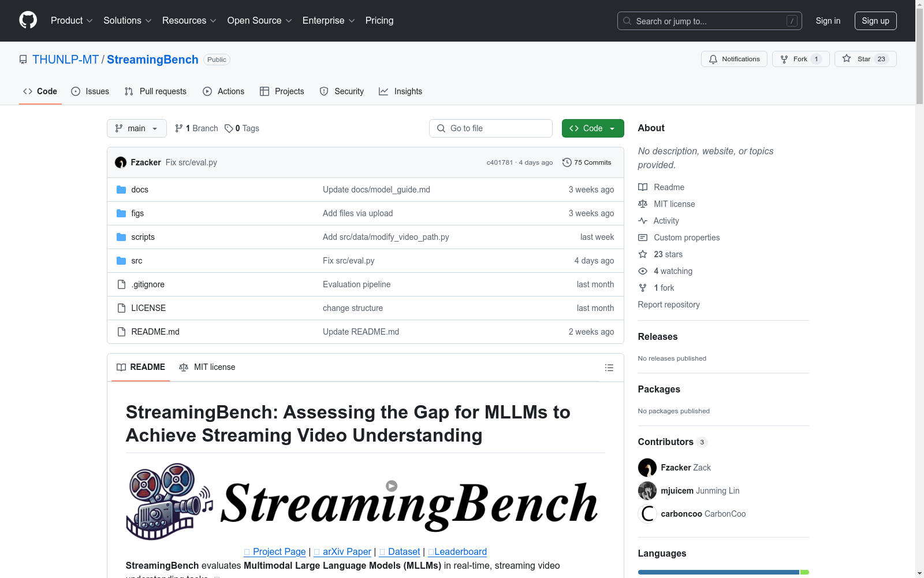The height and width of the screenshot is (578, 924).
Task: Click the search magnifier icon in header
Action: (x=627, y=21)
